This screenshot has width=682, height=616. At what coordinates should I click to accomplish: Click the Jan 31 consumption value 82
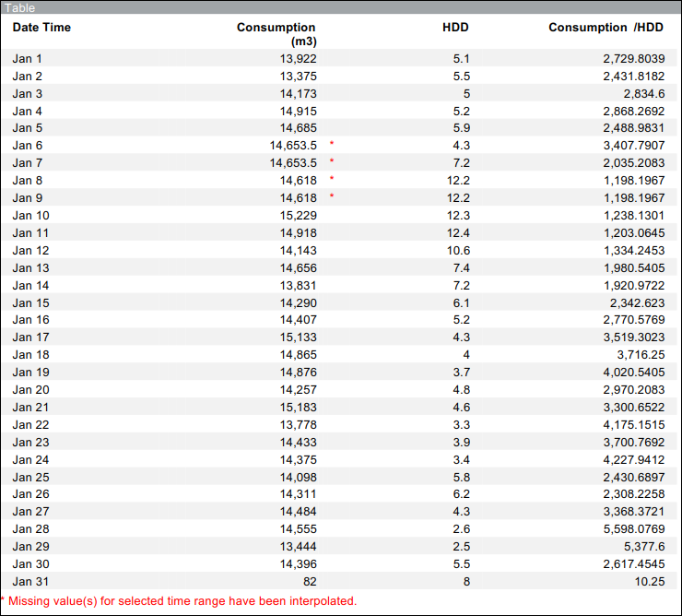(x=310, y=582)
